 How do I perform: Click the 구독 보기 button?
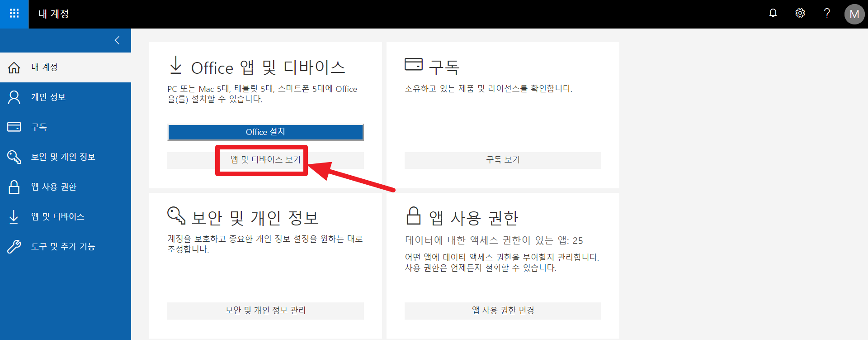click(503, 160)
